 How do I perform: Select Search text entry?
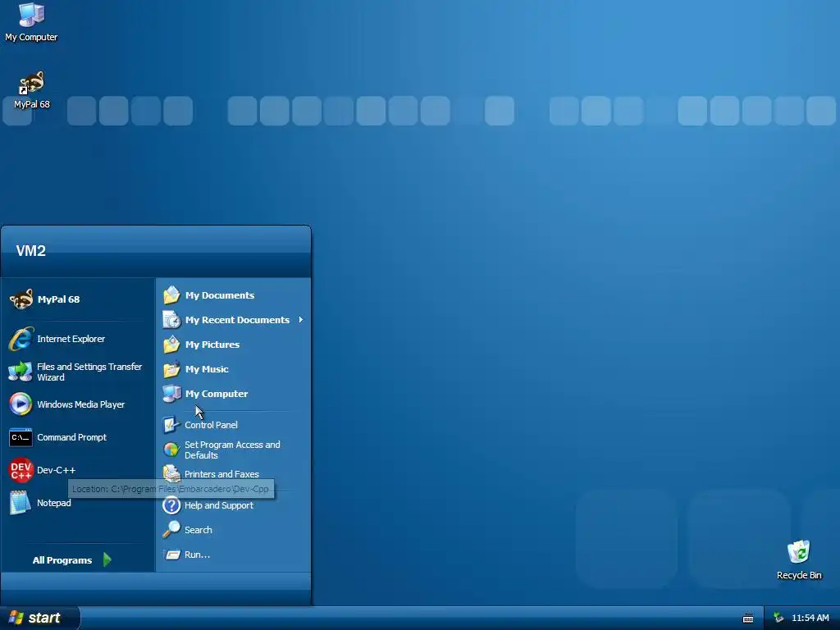[x=199, y=530]
